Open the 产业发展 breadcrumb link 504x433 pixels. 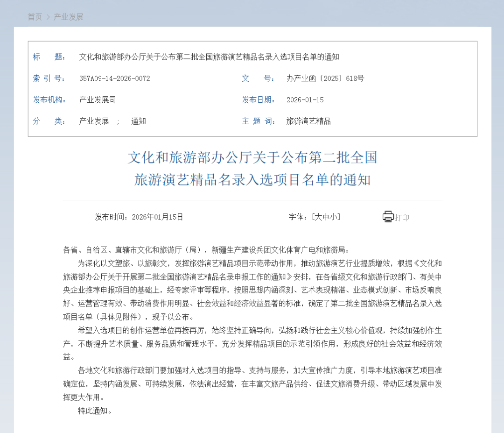(69, 17)
